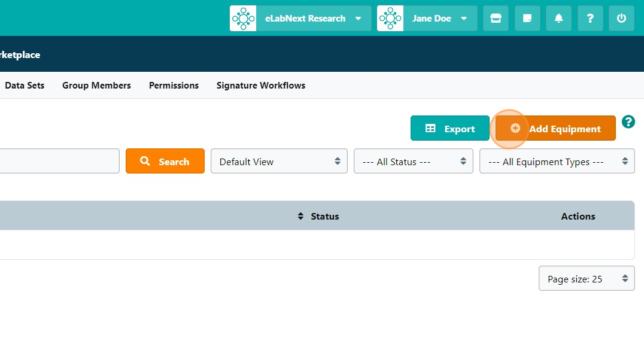
Task: Click the Status column header
Action: pyautogui.click(x=324, y=216)
